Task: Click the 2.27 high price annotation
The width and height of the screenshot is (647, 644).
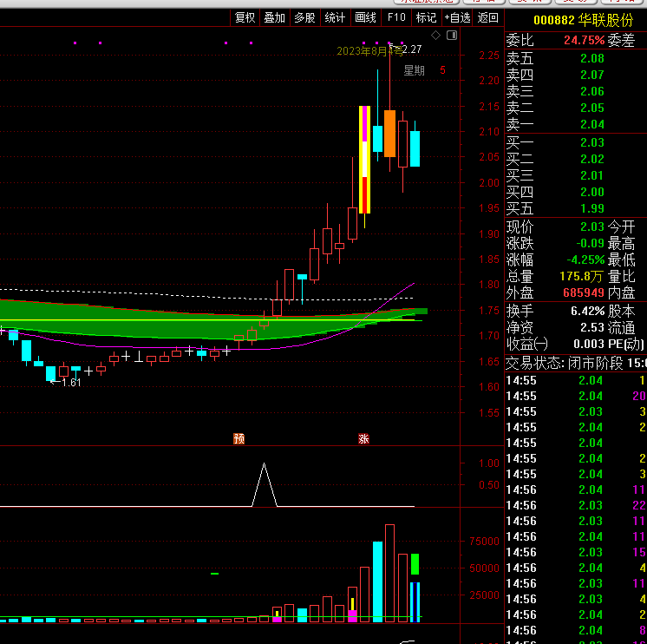Action: (x=412, y=49)
